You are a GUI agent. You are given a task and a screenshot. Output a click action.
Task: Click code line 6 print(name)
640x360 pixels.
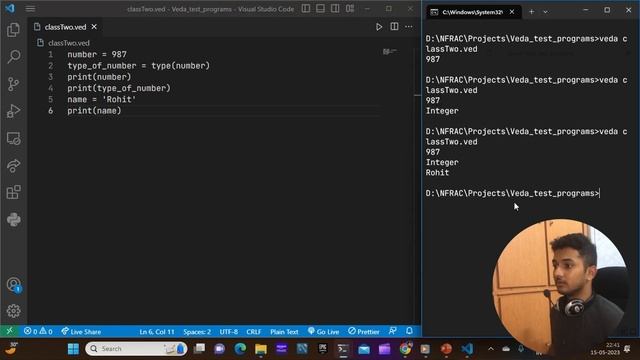click(x=94, y=111)
